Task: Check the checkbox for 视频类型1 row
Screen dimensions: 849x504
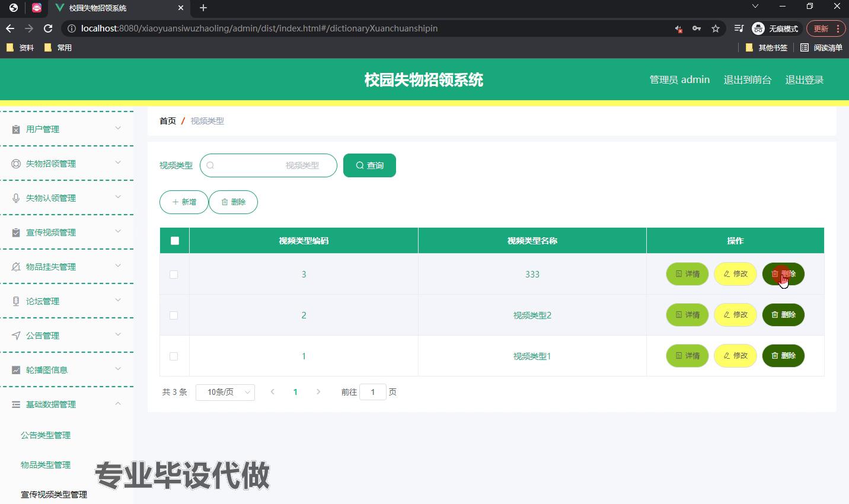Action: coord(174,356)
